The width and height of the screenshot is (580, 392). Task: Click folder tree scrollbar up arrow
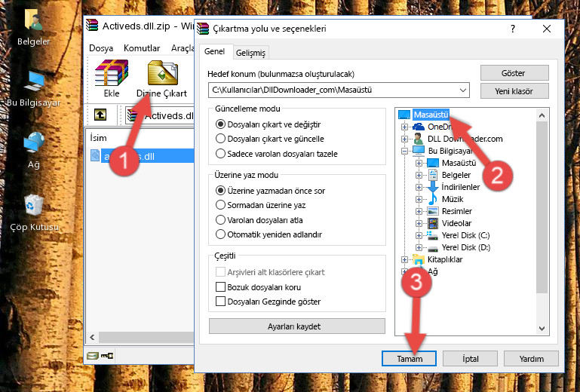point(542,115)
